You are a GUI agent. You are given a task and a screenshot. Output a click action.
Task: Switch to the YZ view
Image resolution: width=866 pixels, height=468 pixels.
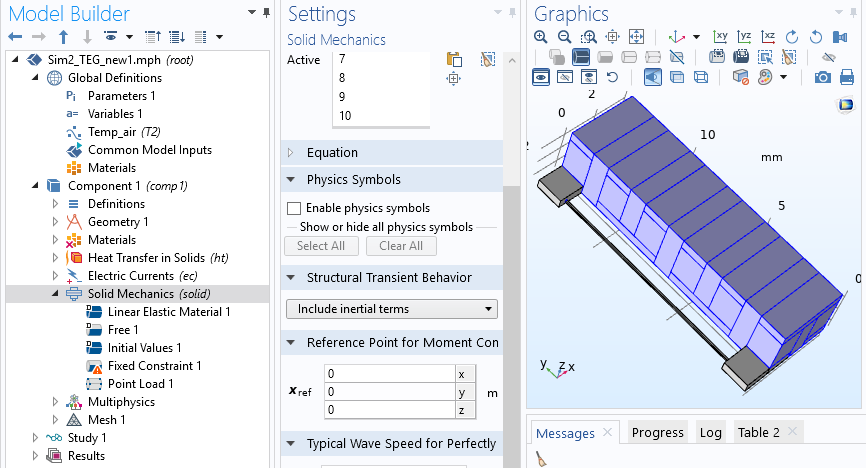coord(744,36)
